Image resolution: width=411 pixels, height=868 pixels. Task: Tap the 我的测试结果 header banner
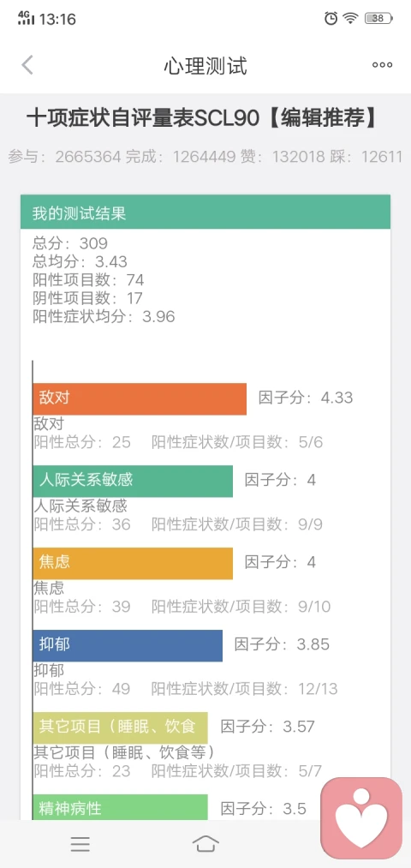coord(205,212)
